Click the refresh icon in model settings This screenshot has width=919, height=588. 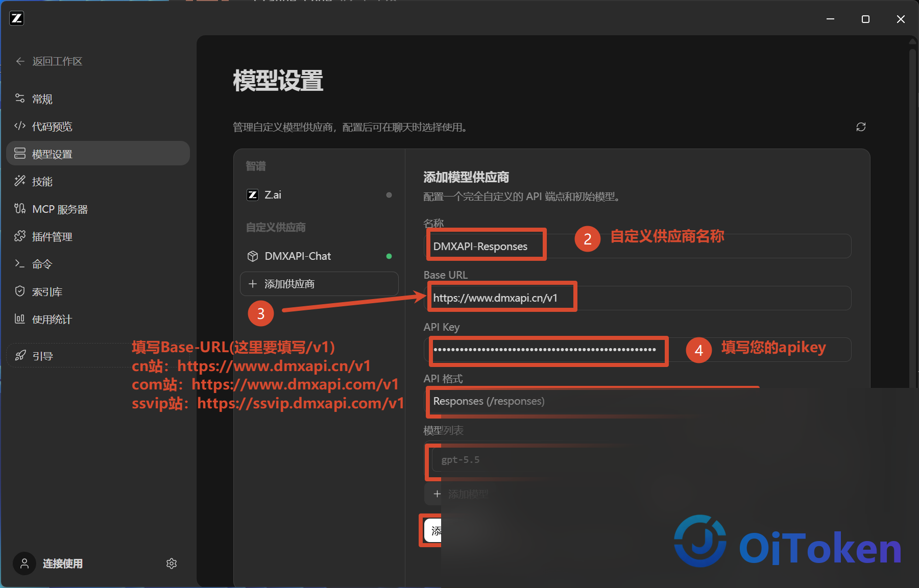[x=861, y=127]
